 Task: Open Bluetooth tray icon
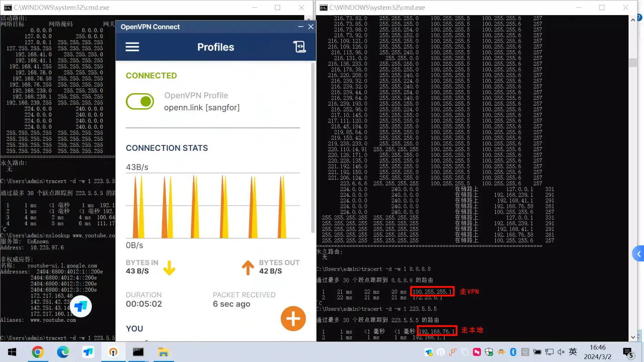513,352
